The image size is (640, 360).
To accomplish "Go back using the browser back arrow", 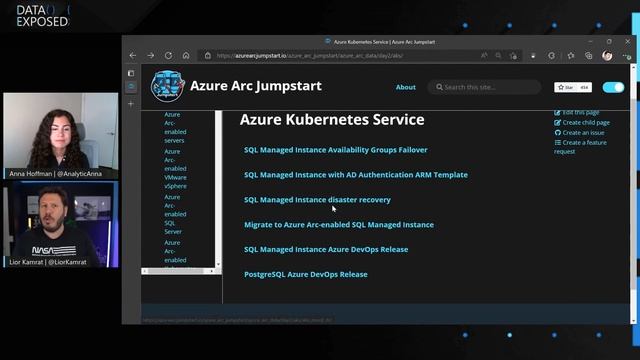I will tap(133, 56).
